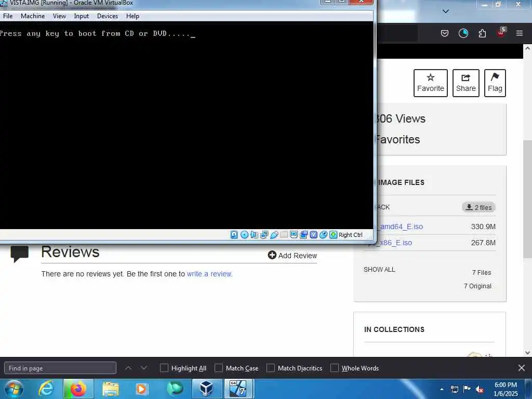This screenshot has height=399, width=532.
Task: Click the Add Review button
Action: point(292,255)
